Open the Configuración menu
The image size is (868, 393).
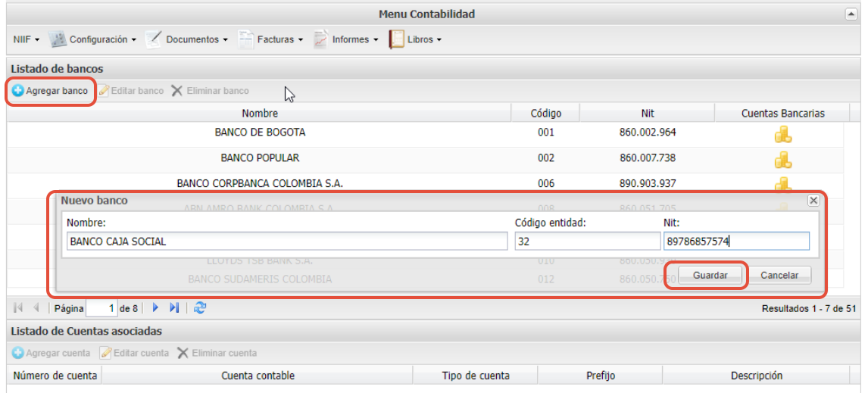(92, 40)
